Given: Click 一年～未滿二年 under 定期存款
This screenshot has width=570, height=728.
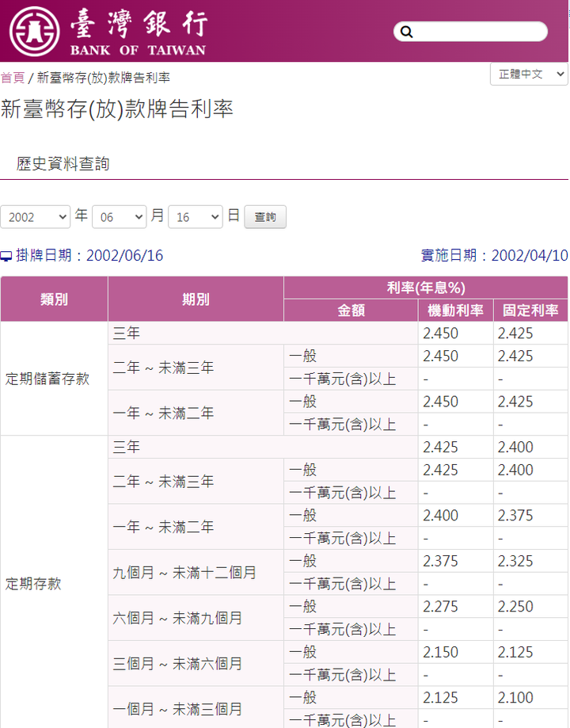Looking at the screenshot, I should click(196, 527).
